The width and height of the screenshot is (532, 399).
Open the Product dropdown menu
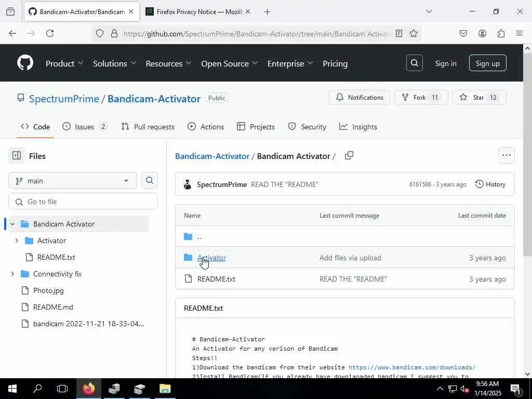pyautogui.click(x=64, y=63)
